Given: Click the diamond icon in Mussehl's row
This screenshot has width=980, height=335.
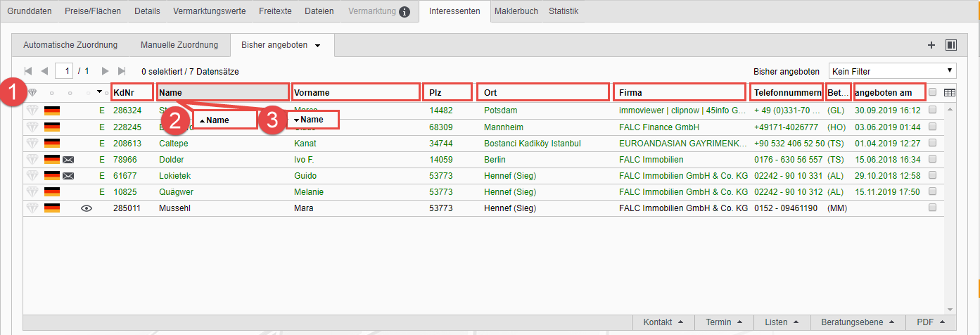Looking at the screenshot, I should pos(32,208).
